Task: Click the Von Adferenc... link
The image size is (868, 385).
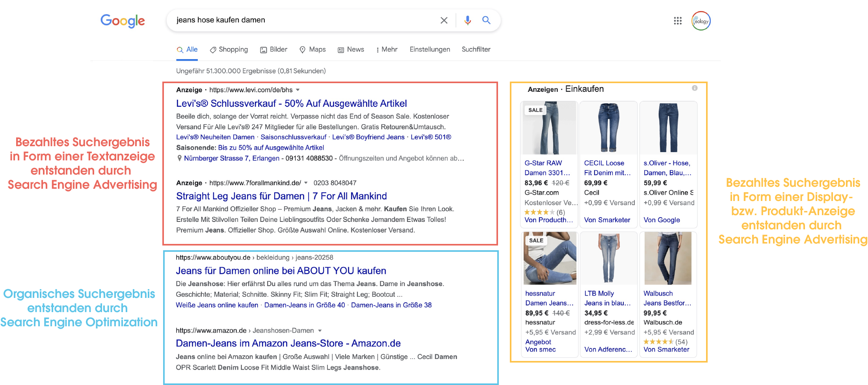Action: coord(608,350)
